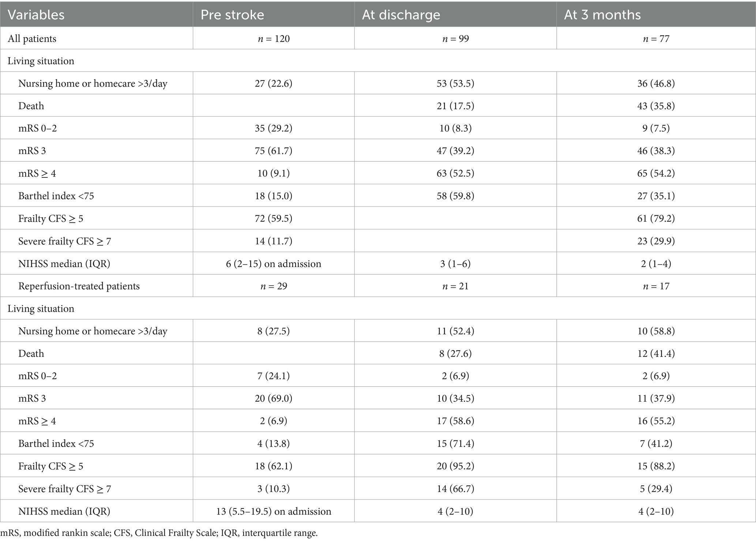The height and width of the screenshot is (541, 756).
Task: Select the At 3 months column header
Action: coord(602,15)
